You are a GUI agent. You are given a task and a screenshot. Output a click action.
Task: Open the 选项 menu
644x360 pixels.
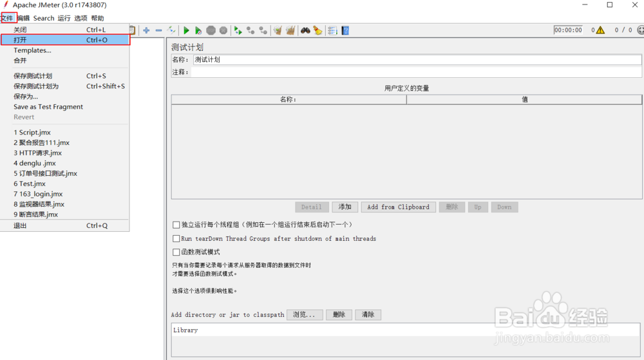click(x=81, y=18)
